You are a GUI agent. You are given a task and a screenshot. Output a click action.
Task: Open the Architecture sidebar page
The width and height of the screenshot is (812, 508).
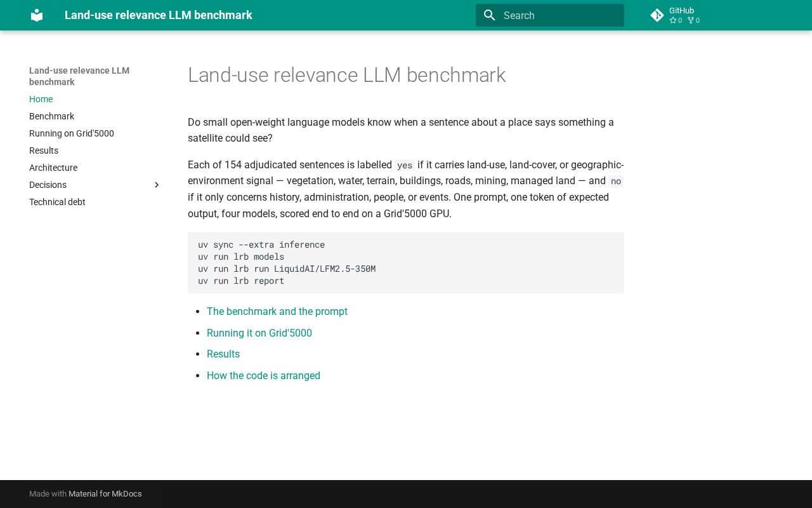pyautogui.click(x=53, y=168)
